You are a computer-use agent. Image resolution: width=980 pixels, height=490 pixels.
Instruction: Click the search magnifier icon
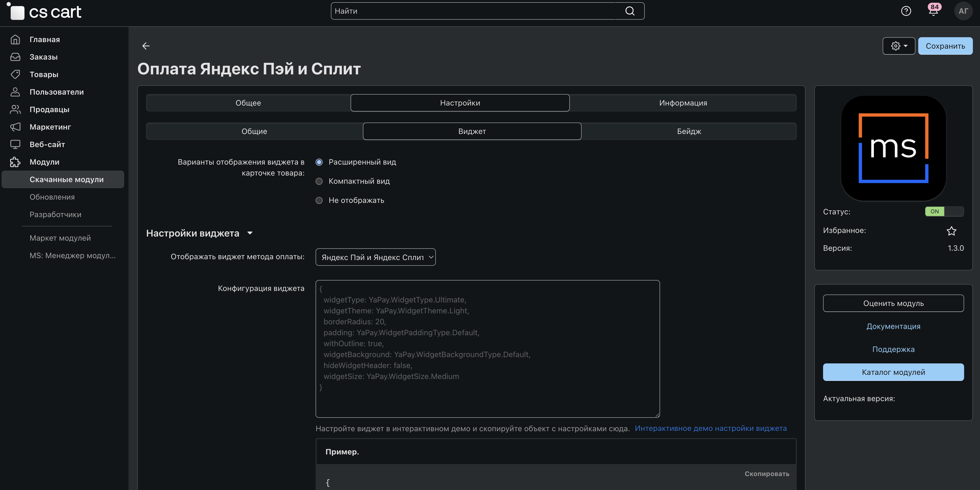coord(630,11)
